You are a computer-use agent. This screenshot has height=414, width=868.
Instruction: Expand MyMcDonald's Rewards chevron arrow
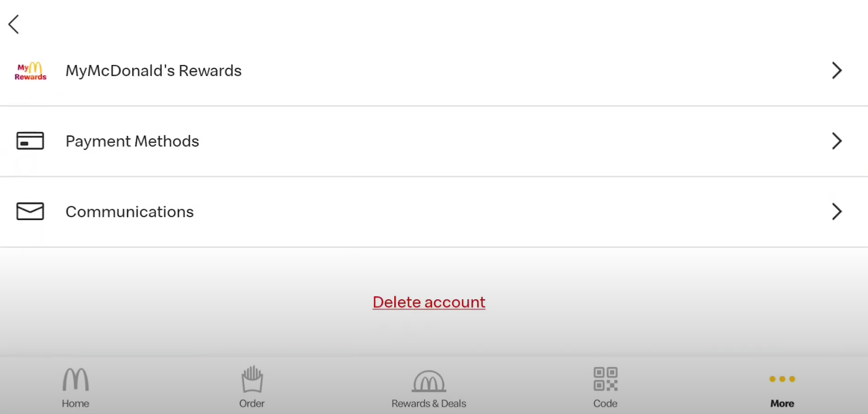pyautogui.click(x=837, y=70)
